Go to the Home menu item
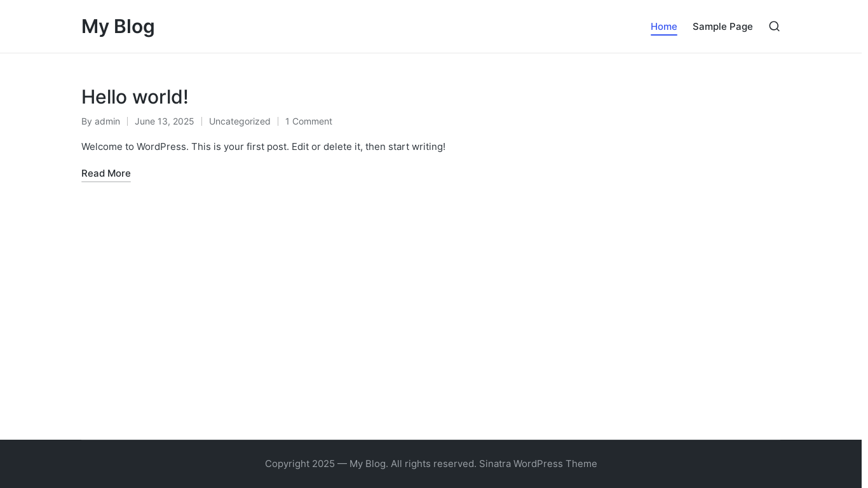The image size is (868, 488). [663, 27]
